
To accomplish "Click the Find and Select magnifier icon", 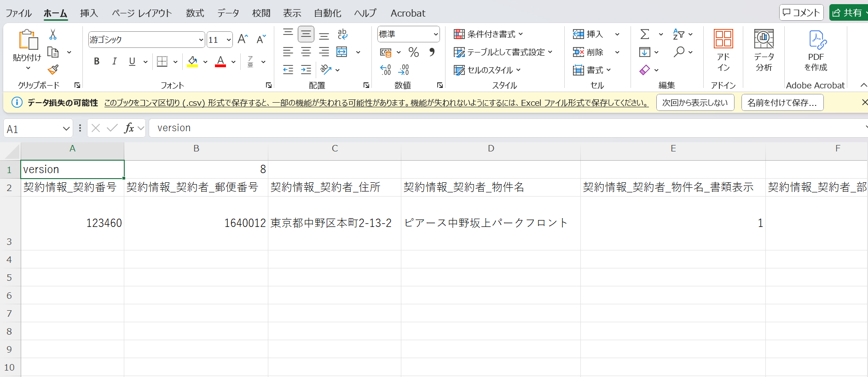I will pyautogui.click(x=679, y=52).
